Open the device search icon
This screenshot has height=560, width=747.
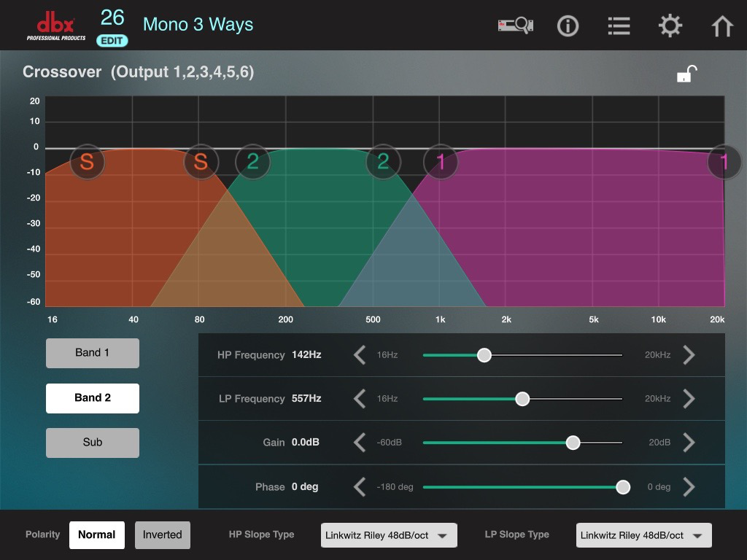pyautogui.click(x=516, y=26)
